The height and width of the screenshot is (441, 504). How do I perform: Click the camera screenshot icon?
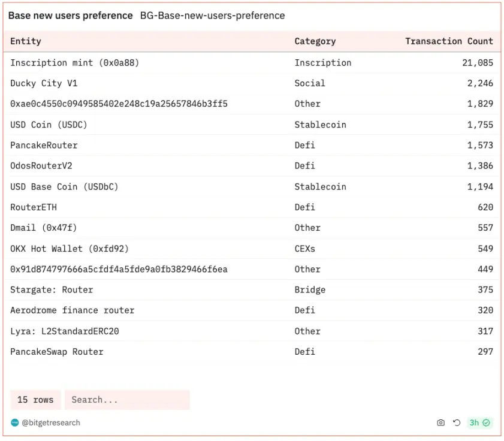click(441, 422)
